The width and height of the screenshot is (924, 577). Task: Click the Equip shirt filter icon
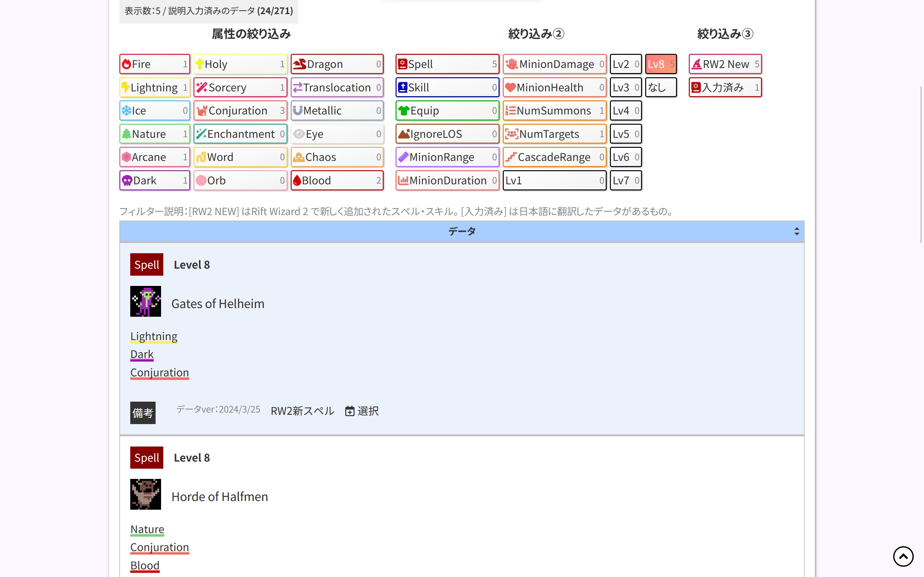coord(404,111)
